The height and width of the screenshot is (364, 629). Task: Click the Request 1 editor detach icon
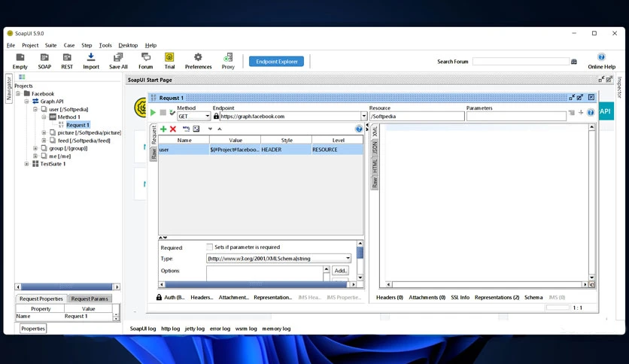tap(572, 98)
